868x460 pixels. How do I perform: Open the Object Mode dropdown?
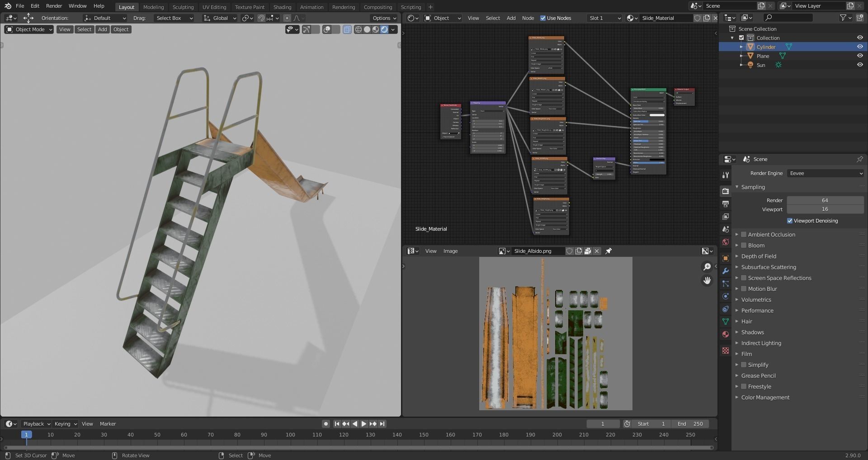click(x=29, y=29)
